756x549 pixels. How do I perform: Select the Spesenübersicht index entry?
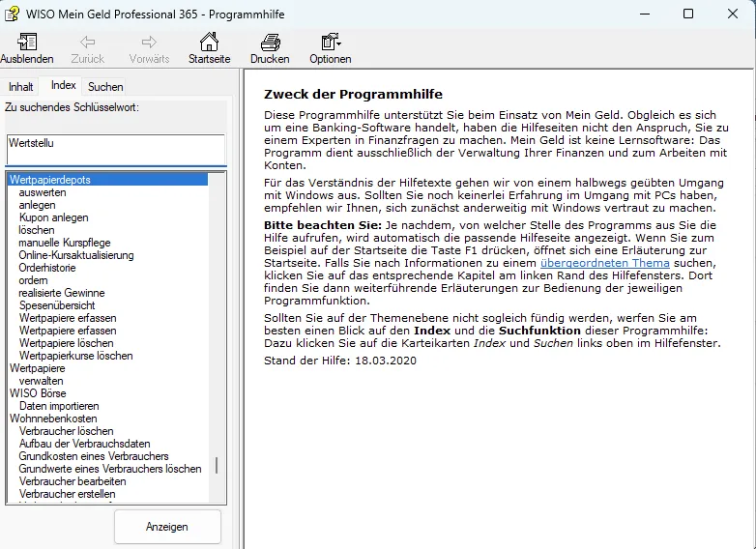(56, 305)
